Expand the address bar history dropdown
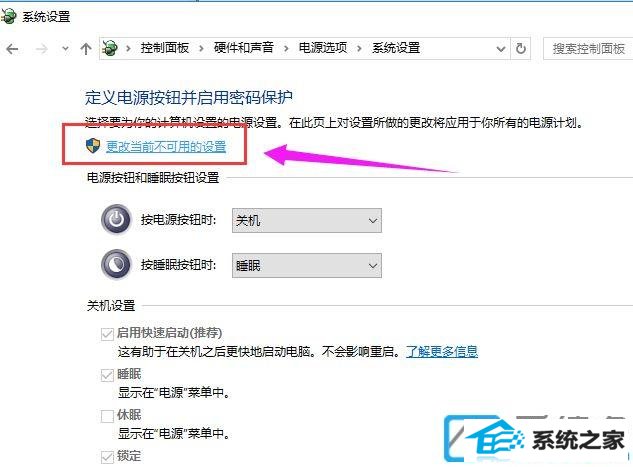 501,49
